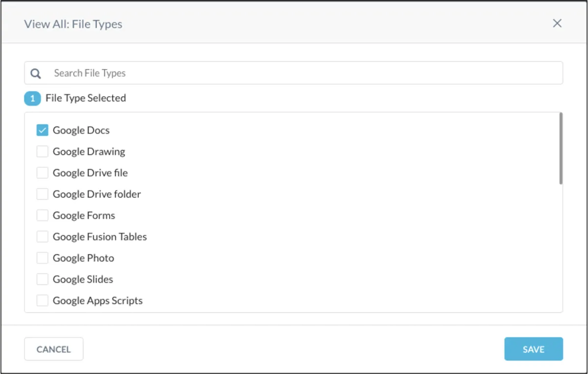Click the file list scrollbar thumb

[x=561, y=149]
